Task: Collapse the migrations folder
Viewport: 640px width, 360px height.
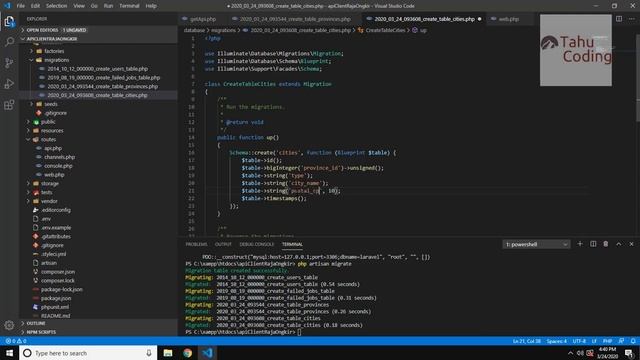Action: 56,60
